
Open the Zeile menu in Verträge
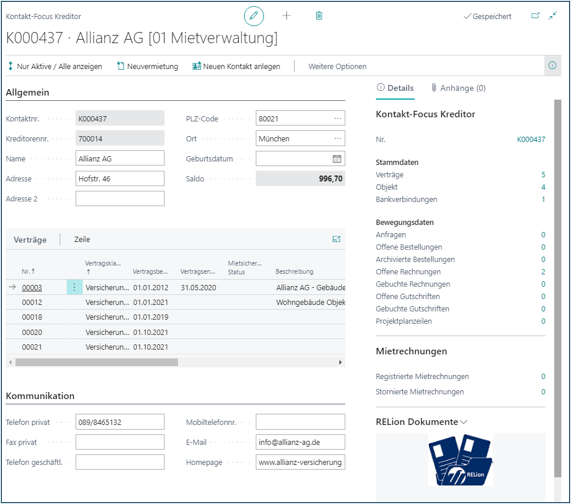(82, 239)
